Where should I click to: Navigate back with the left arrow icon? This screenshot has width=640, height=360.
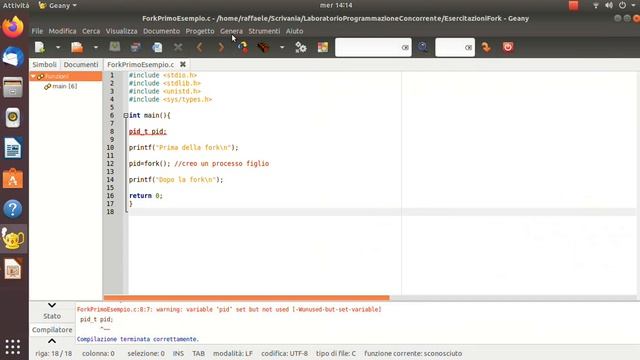tap(200, 47)
